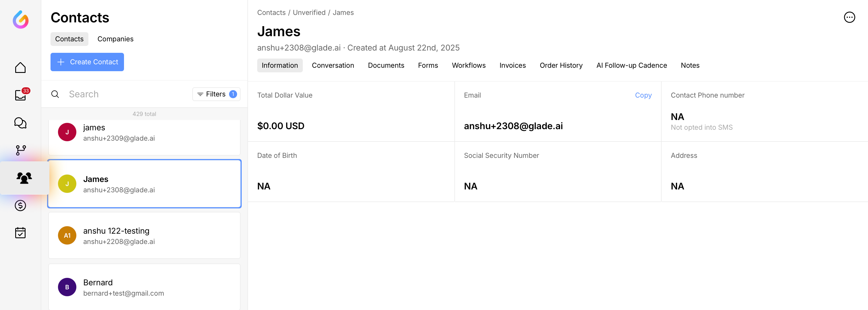
Task: Open the chat conversations sidebar icon
Action: (20, 123)
